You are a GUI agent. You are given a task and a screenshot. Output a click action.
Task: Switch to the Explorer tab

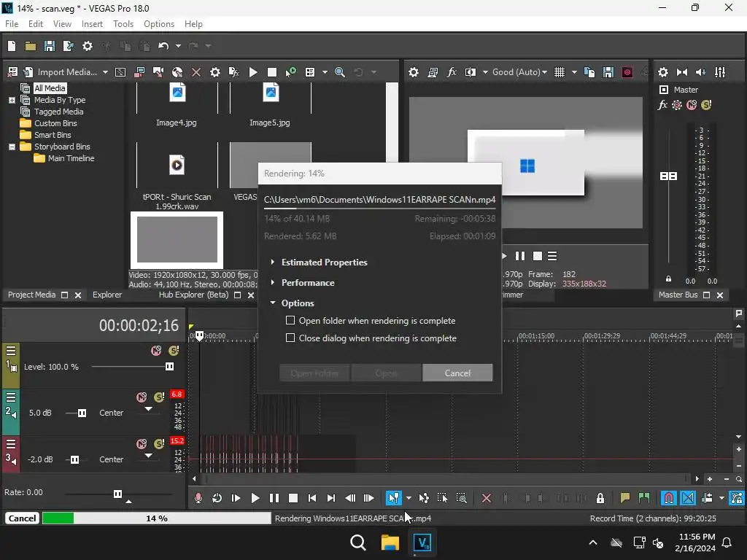(107, 295)
